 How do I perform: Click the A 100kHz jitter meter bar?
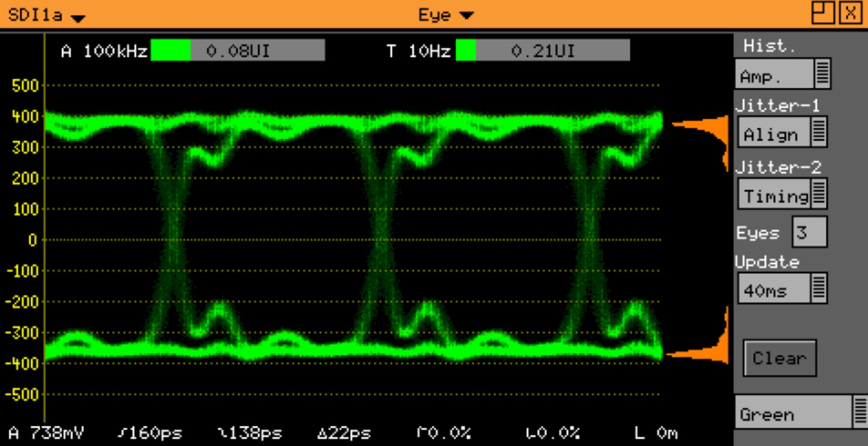coord(238,50)
